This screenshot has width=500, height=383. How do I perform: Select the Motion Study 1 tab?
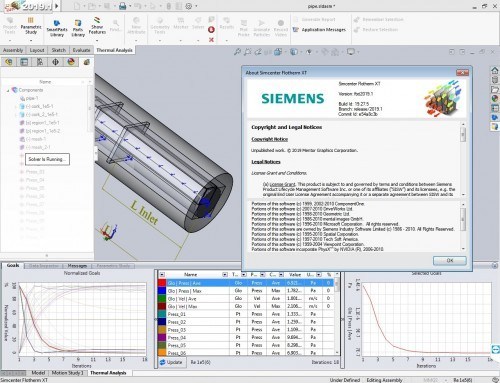(x=68, y=373)
